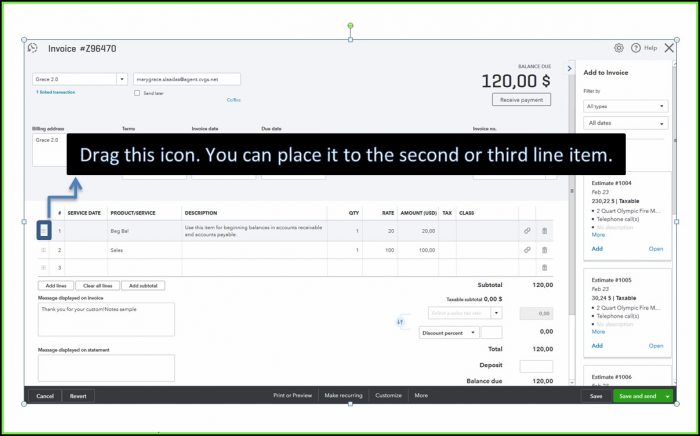The height and width of the screenshot is (436, 700).
Task: Click the Revert button
Action: 78,396
